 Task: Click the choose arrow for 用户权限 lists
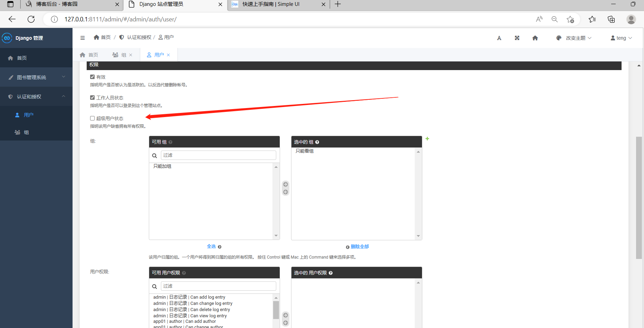pos(286,315)
